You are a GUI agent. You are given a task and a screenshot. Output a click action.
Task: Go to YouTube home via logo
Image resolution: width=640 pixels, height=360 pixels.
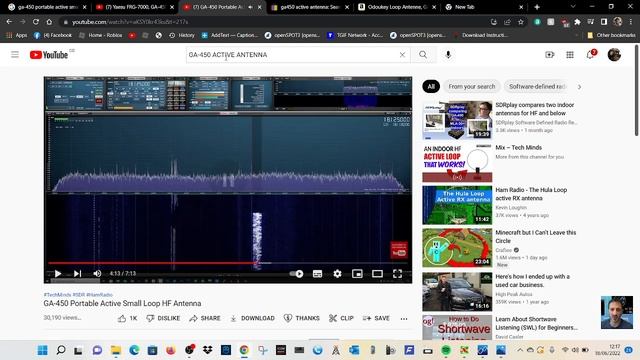pos(49,55)
